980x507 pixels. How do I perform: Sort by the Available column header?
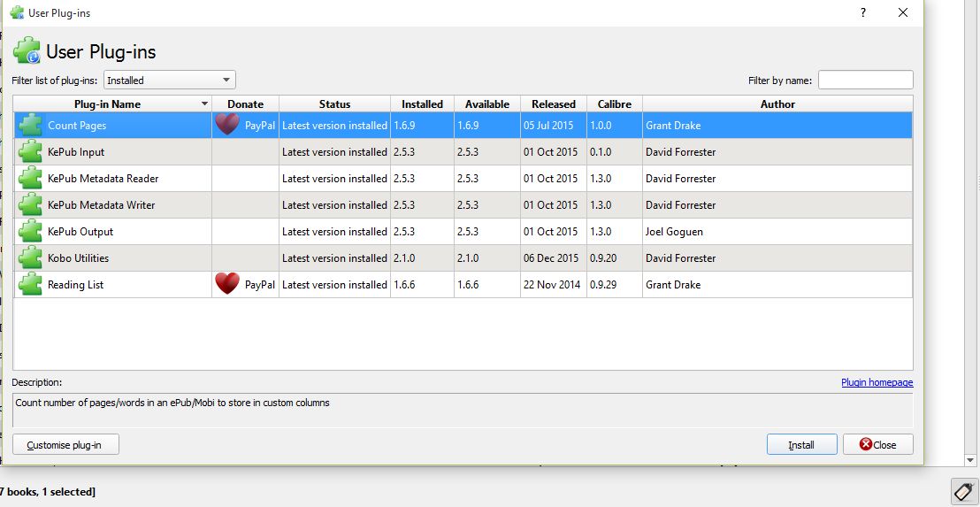click(486, 104)
